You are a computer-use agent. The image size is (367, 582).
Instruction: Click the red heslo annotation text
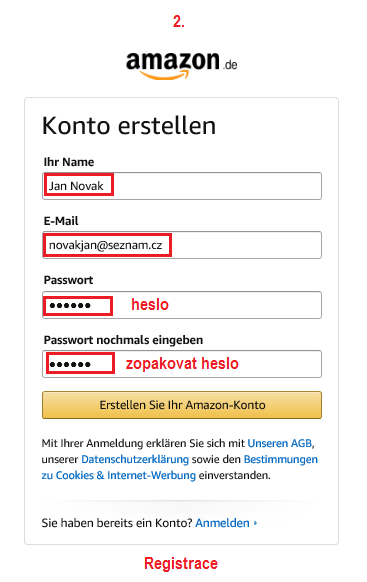point(150,305)
